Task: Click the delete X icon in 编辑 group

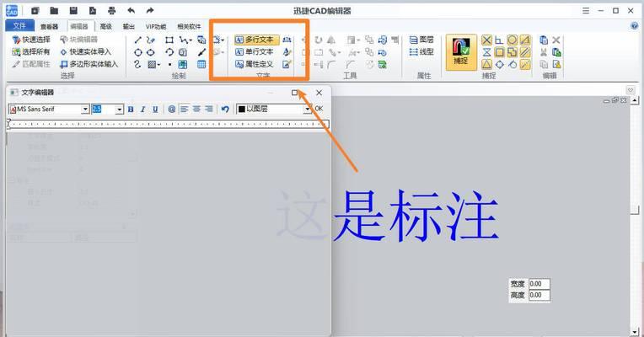Action: [556, 40]
